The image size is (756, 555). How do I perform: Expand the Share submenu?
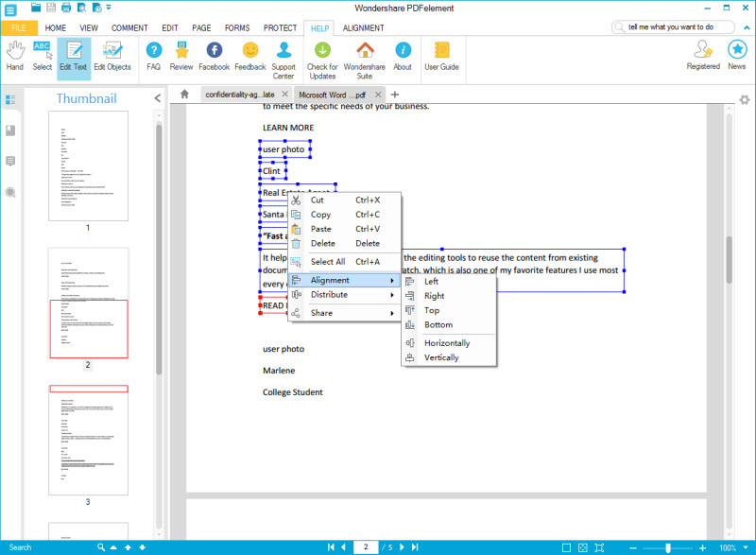pyautogui.click(x=345, y=313)
